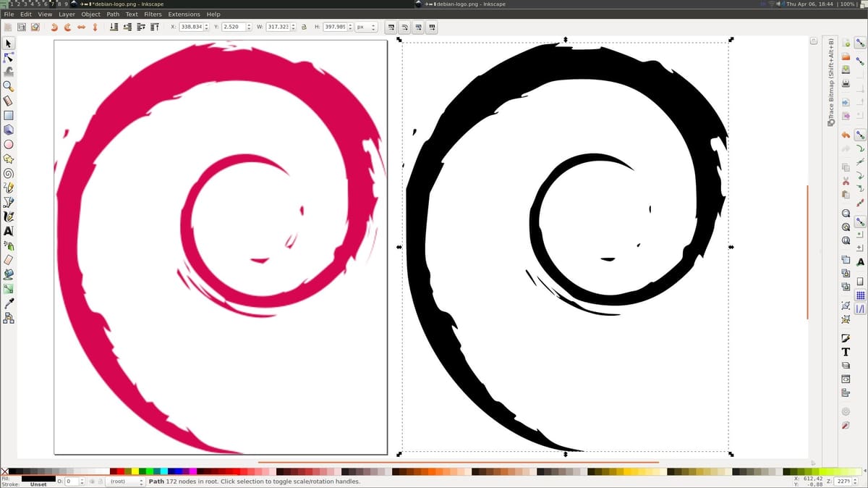The height and width of the screenshot is (488, 868).
Task: Select the 3D Box tool
Action: 9,130
